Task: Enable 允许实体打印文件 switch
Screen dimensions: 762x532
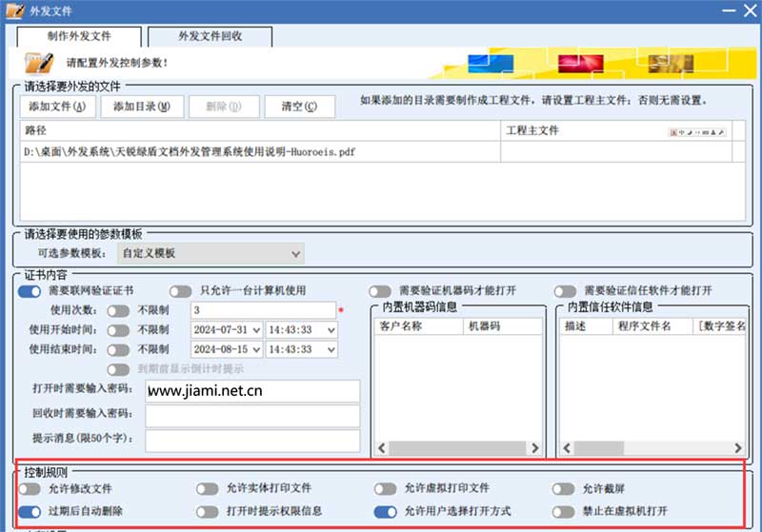Action: tap(208, 489)
